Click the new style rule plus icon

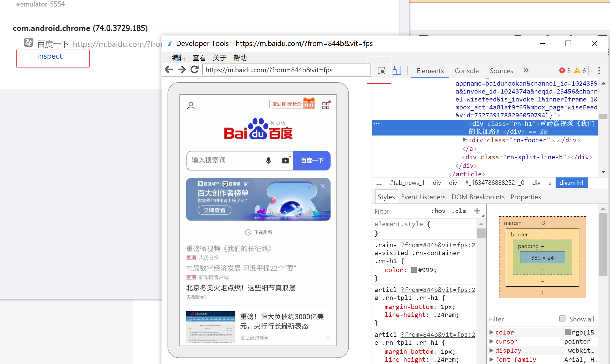click(x=477, y=211)
